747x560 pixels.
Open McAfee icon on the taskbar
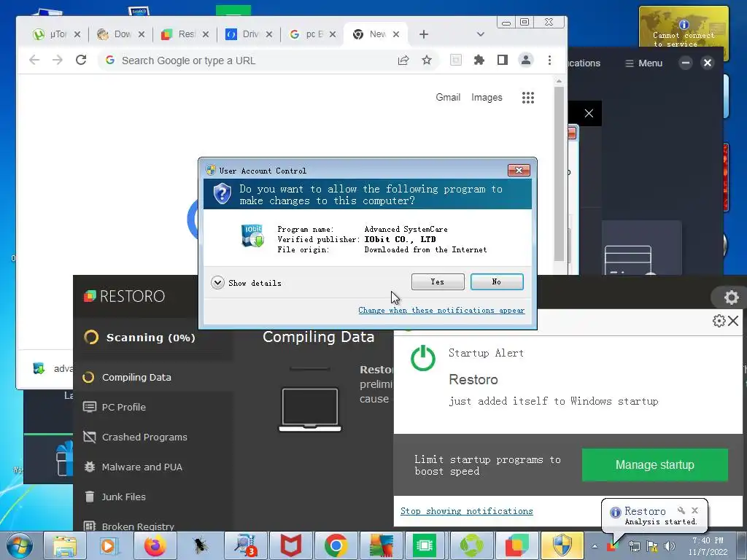click(291, 545)
